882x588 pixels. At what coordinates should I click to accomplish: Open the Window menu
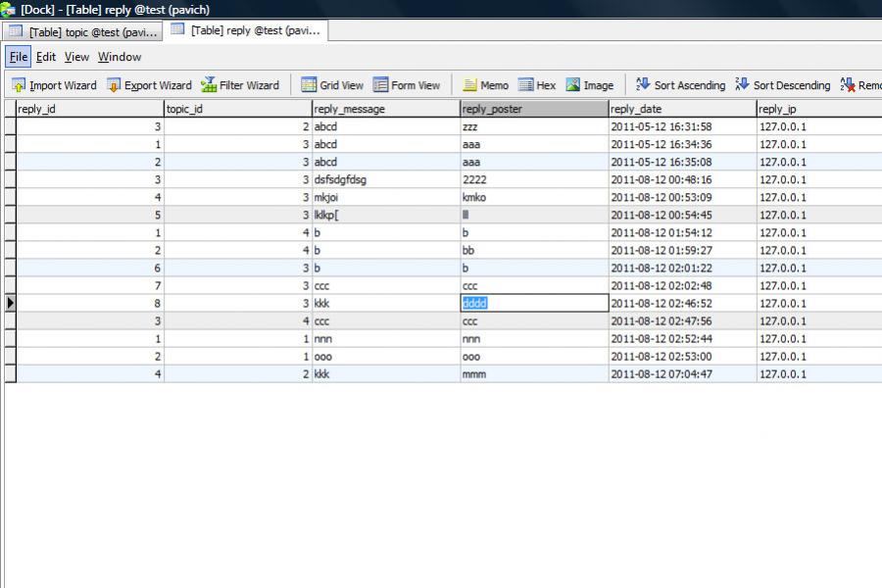click(x=120, y=57)
